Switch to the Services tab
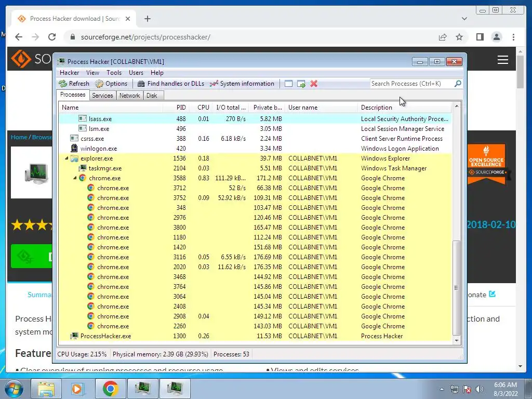532x399 pixels. pyautogui.click(x=102, y=96)
